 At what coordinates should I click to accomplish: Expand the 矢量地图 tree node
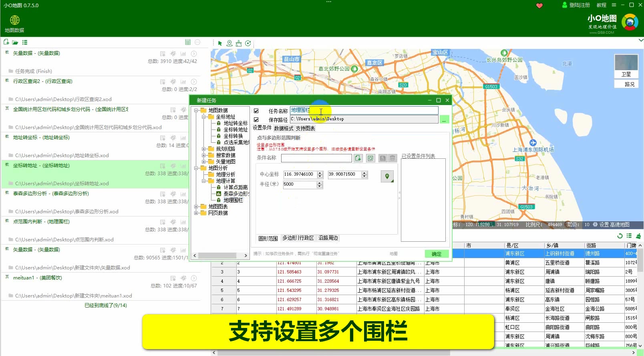tap(204, 162)
